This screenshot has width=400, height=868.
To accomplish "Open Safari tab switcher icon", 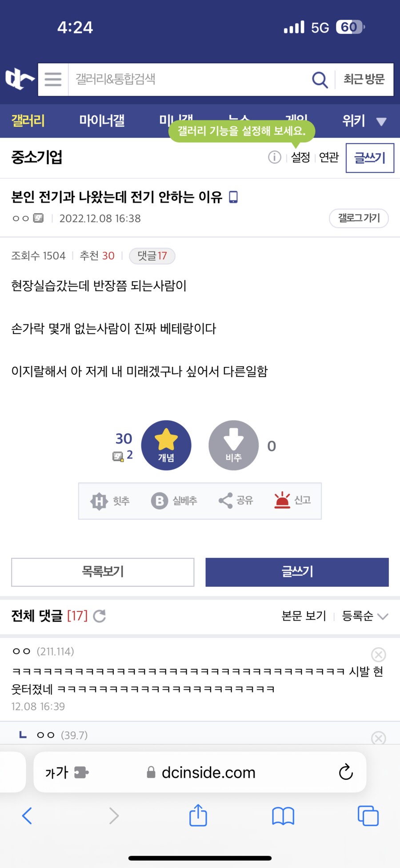I will 368,816.
